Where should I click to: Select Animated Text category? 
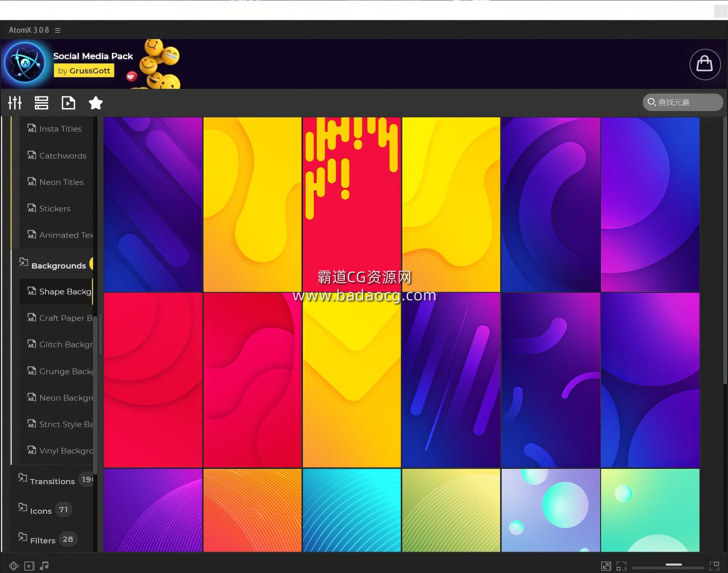click(56, 235)
